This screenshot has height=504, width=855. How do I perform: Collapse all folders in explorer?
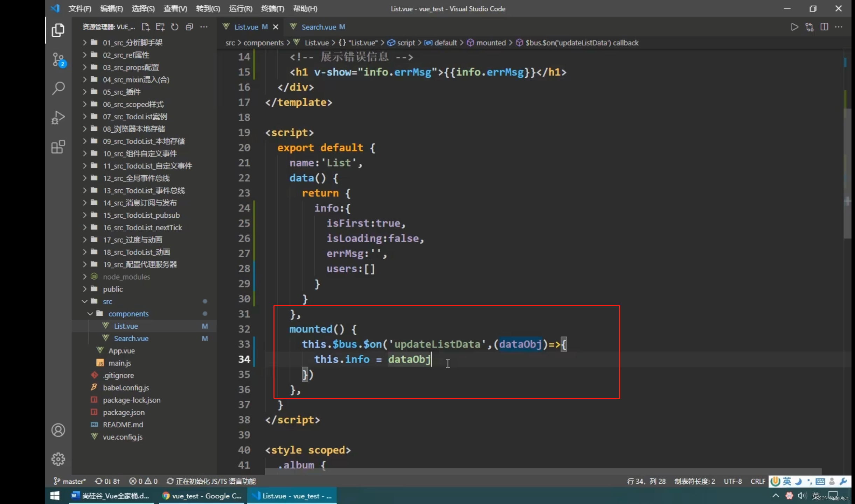189,27
